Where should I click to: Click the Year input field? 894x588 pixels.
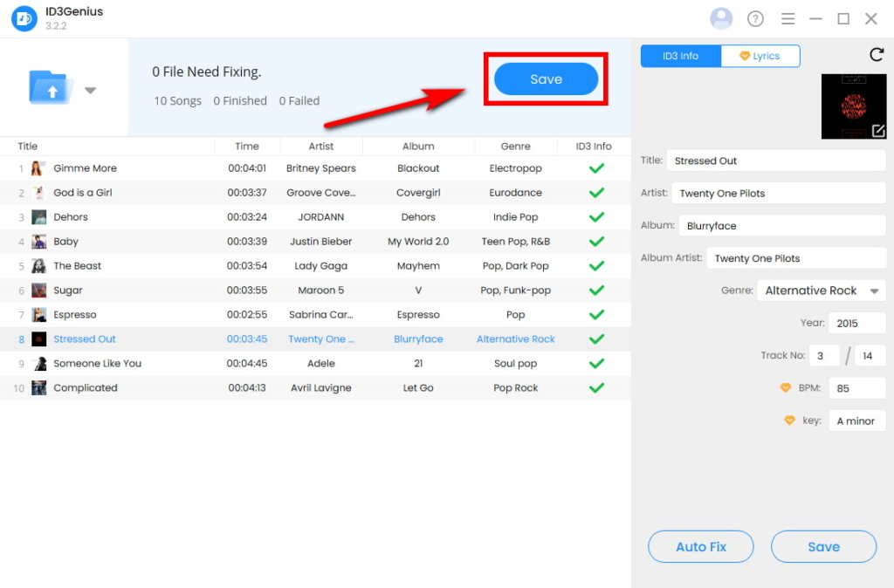pos(856,322)
